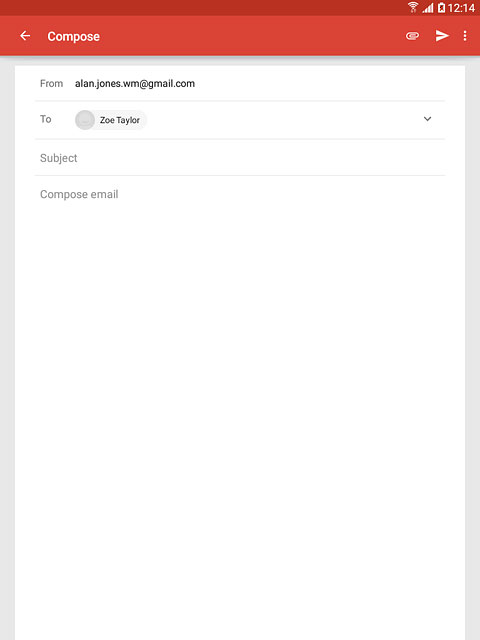
Task: Click the To label
Action: (x=45, y=119)
